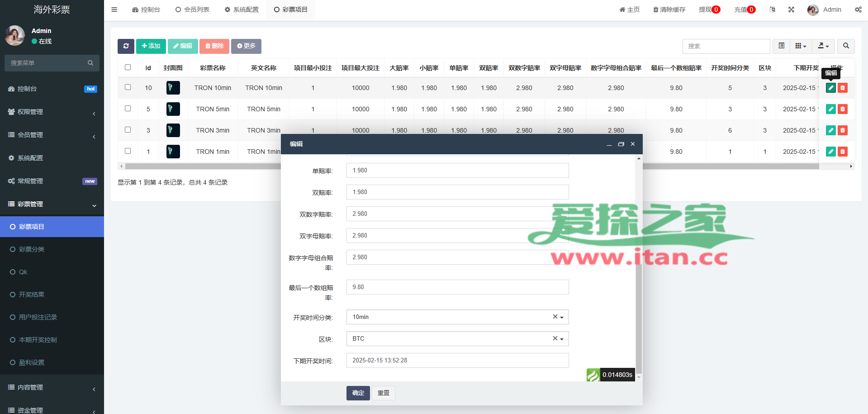Click the 下期开奖时间 date input field

457,361
